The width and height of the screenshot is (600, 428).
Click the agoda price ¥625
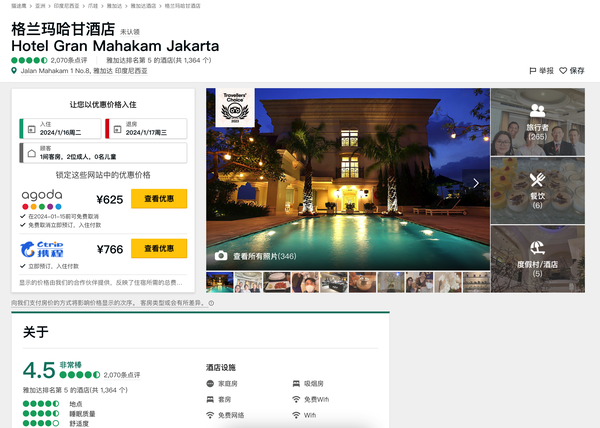(x=109, y=199)
